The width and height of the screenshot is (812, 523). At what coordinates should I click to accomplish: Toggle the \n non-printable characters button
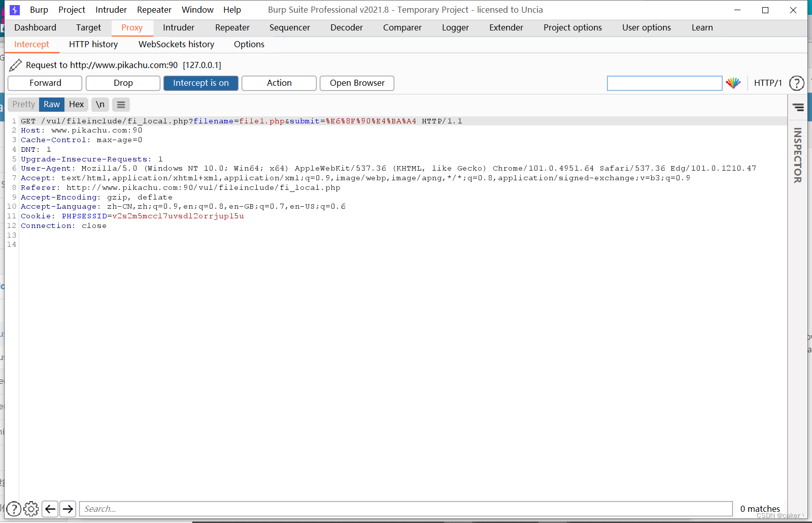100,104
